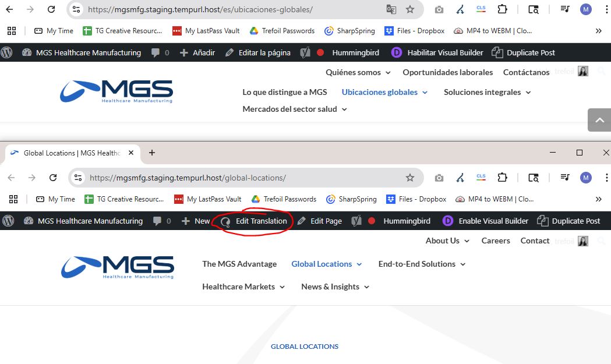Open Oportunidades laborales link
Screen dimensions: 611x364
tap(448, 72)
